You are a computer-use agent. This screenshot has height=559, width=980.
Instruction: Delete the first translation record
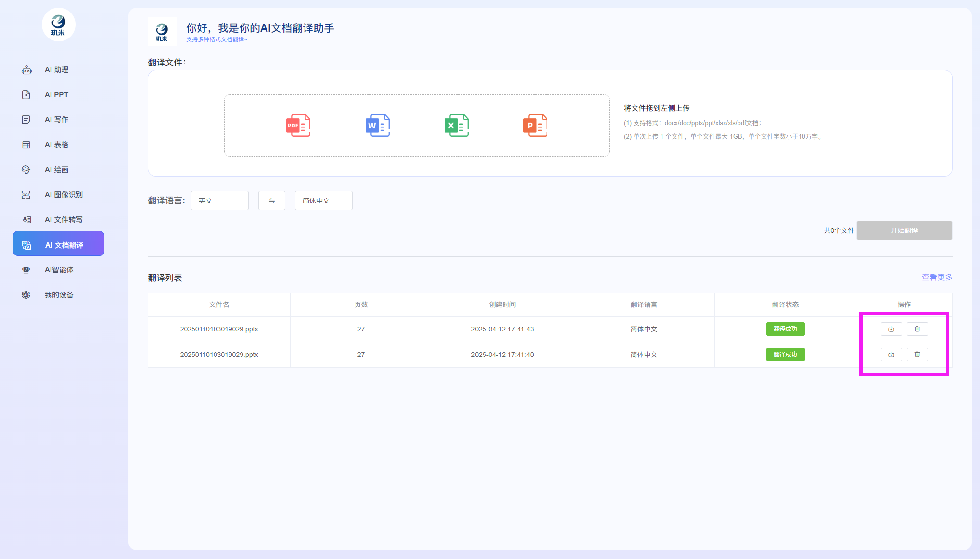click(x=917, y=329)
